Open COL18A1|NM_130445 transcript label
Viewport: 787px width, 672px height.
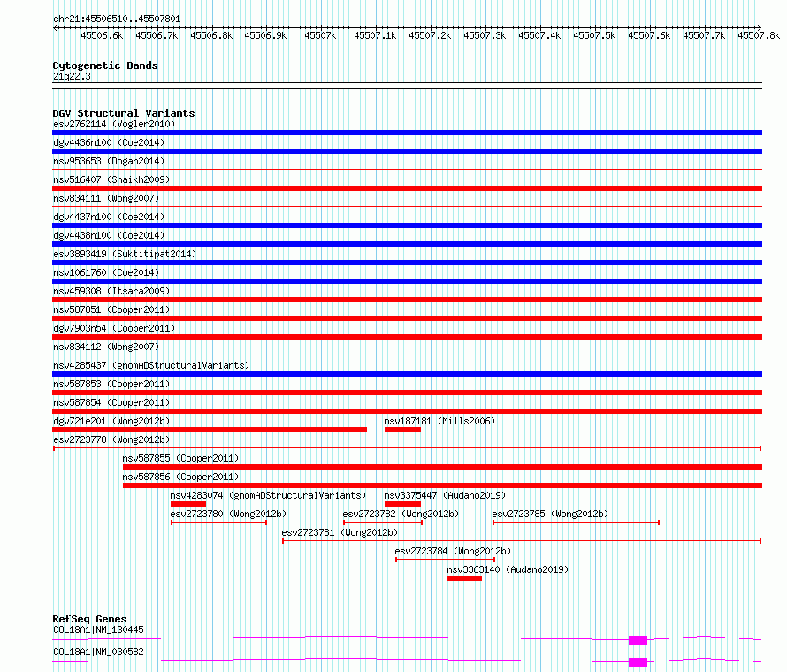click(x=98, y=630)
